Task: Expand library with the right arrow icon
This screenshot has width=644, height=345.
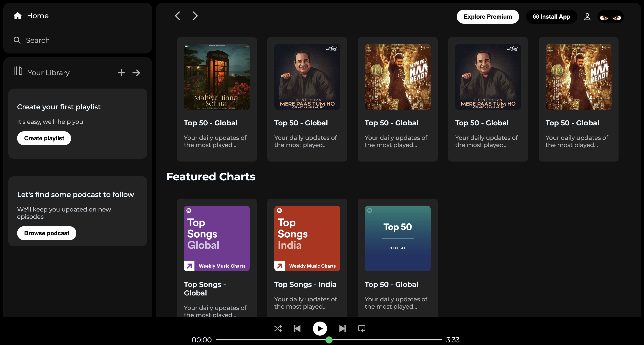Action: tap(136, 73)
